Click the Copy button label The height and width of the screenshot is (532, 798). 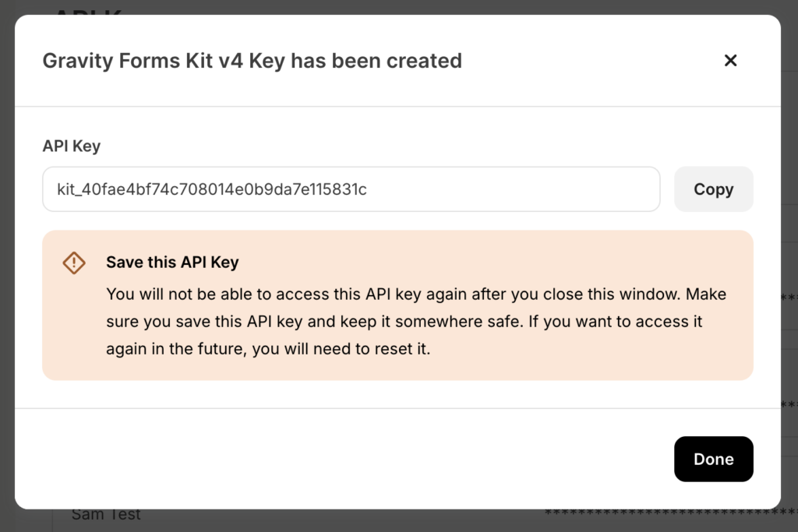pyautogui.click(x=713, y=188)
